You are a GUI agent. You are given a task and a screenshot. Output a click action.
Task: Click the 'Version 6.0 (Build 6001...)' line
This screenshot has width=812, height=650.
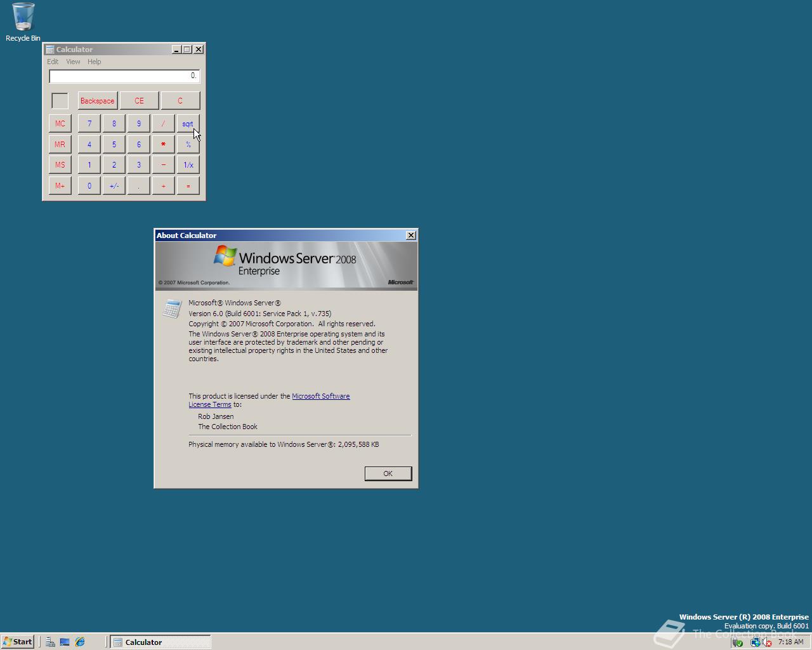(260, 314)
